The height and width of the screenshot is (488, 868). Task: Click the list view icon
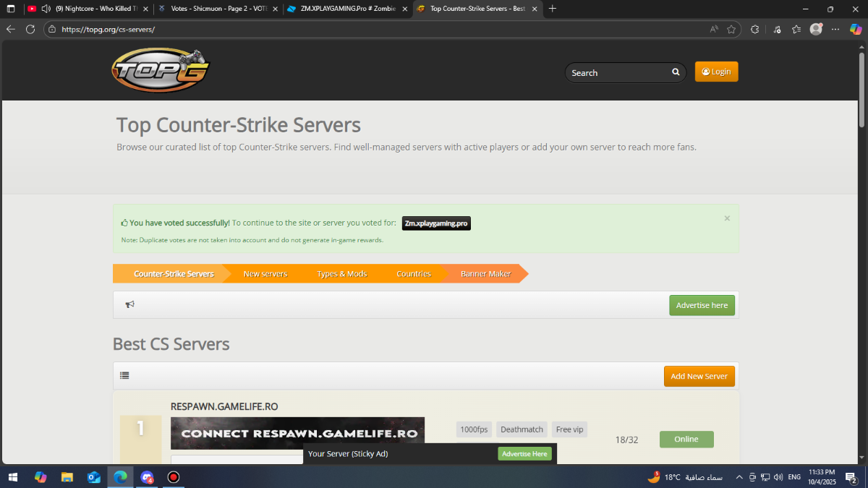[124, 376]
